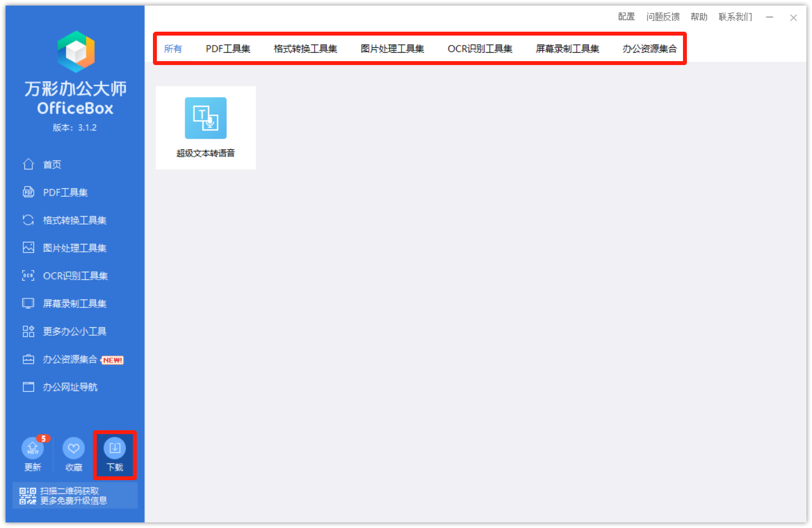The image size is (812, 528).
Task: Click the 格式转换工具集 refresh icon in the sidebar
Action: tap(28, 220)
